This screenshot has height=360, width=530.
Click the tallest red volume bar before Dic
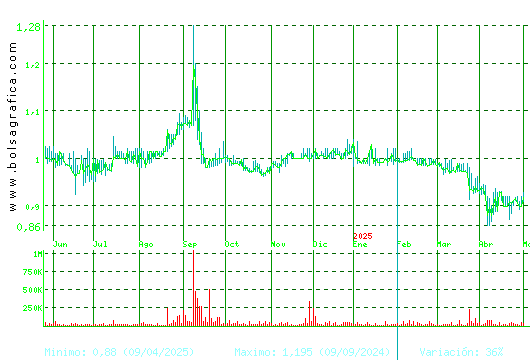309,313
